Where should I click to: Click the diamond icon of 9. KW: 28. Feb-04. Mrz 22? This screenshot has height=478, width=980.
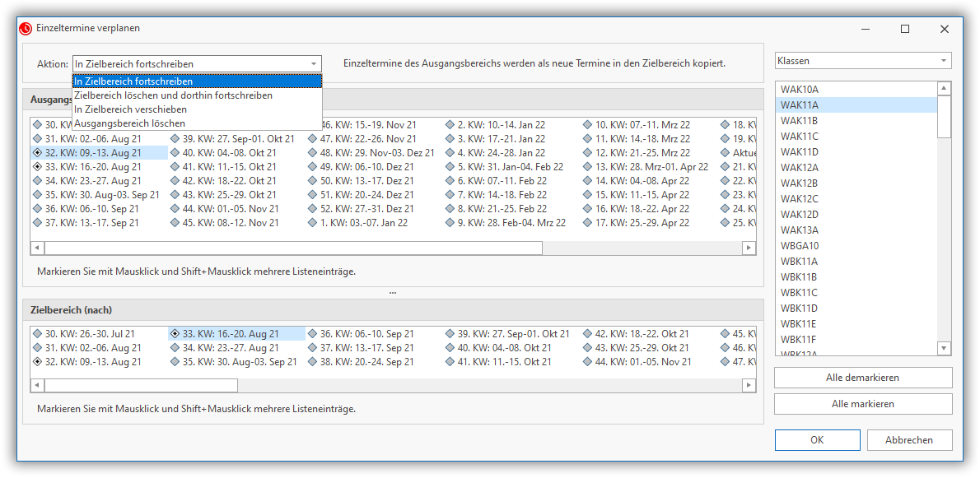click(x=450, y=223)
